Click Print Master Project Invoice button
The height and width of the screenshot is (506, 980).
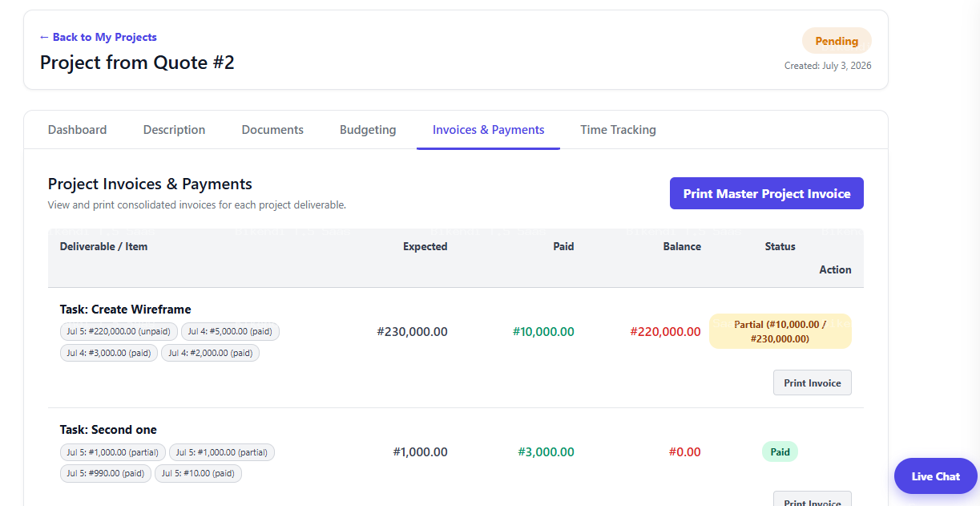click(766, 193)
